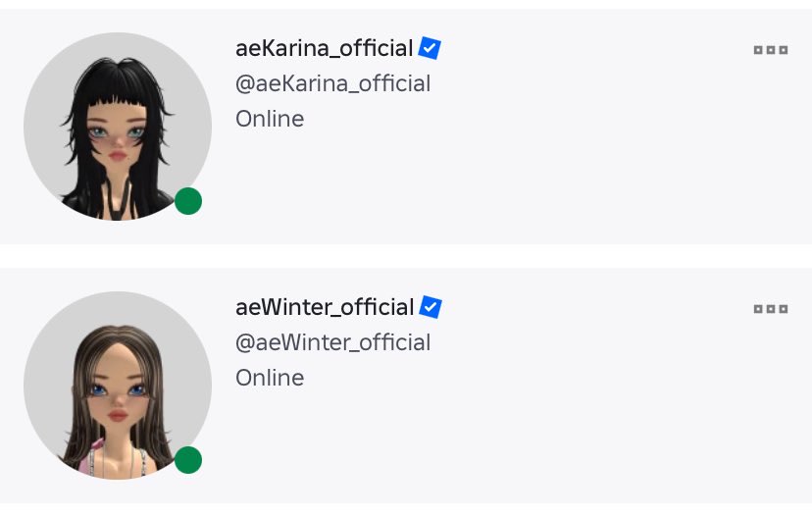Click the verified badge beside aeKarina_official
Viewport: 812px width, 516px height.
(430, 48)
